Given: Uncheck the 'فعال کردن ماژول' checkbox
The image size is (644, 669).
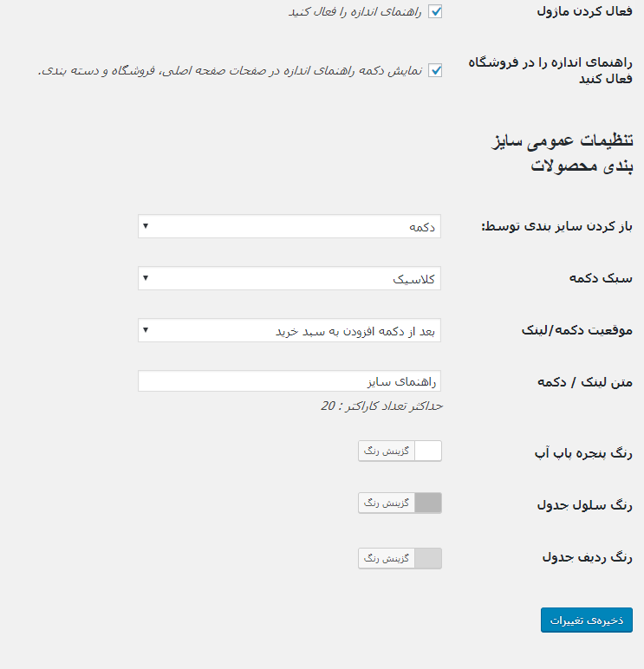Looking at the screenshot, I should [x=435, y=11].
